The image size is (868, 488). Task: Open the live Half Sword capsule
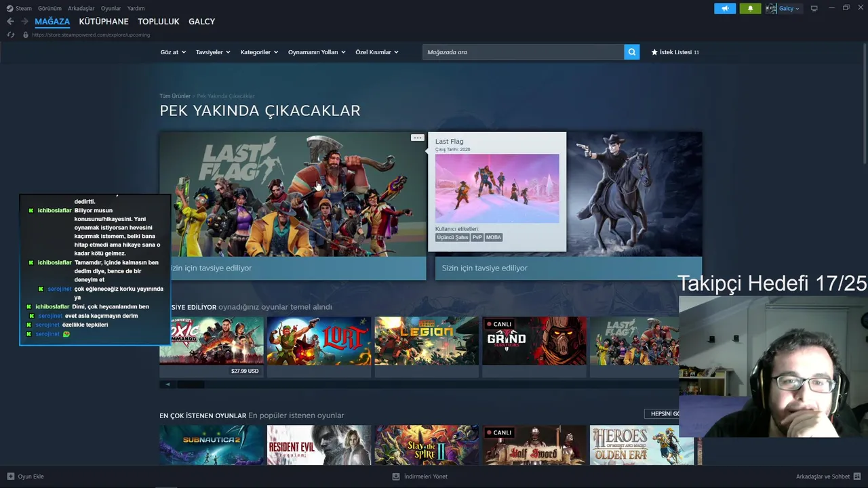point(534,445)
